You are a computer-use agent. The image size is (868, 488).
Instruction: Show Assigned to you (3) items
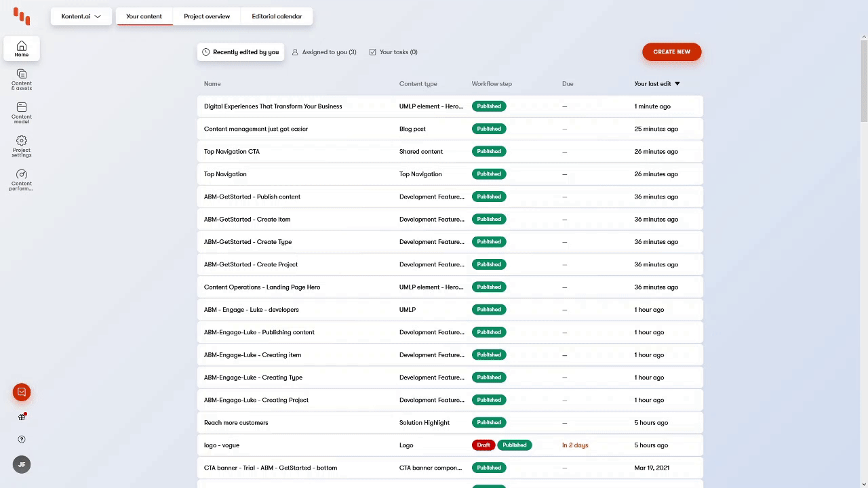tap(324, 52)
